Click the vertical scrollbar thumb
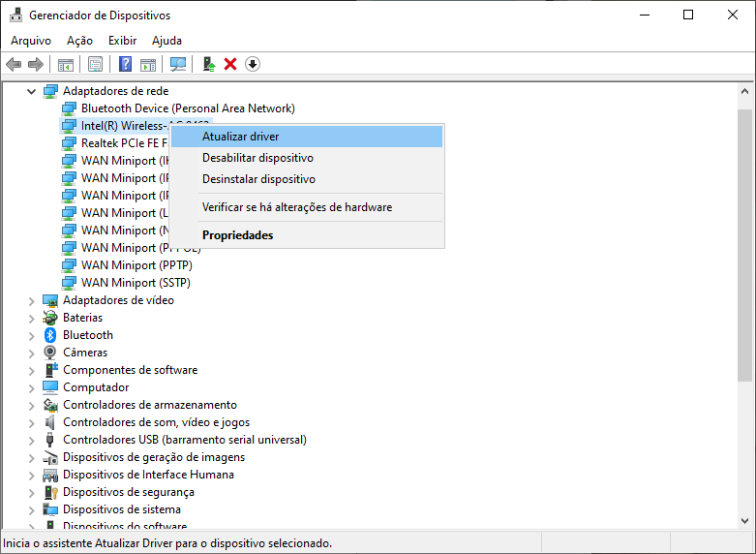This screenshot has height=554, width=756. click(x=745, y=246)
